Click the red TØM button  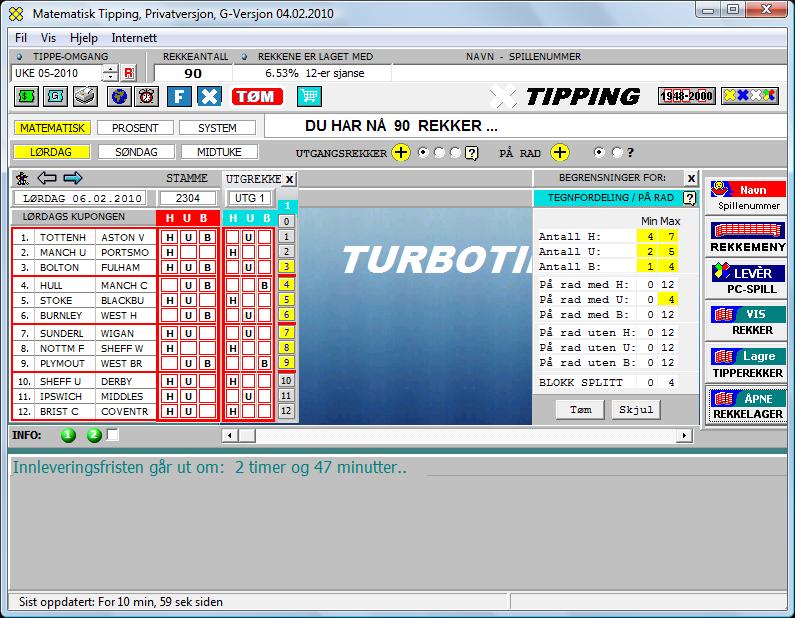click(x=257, y=96)
